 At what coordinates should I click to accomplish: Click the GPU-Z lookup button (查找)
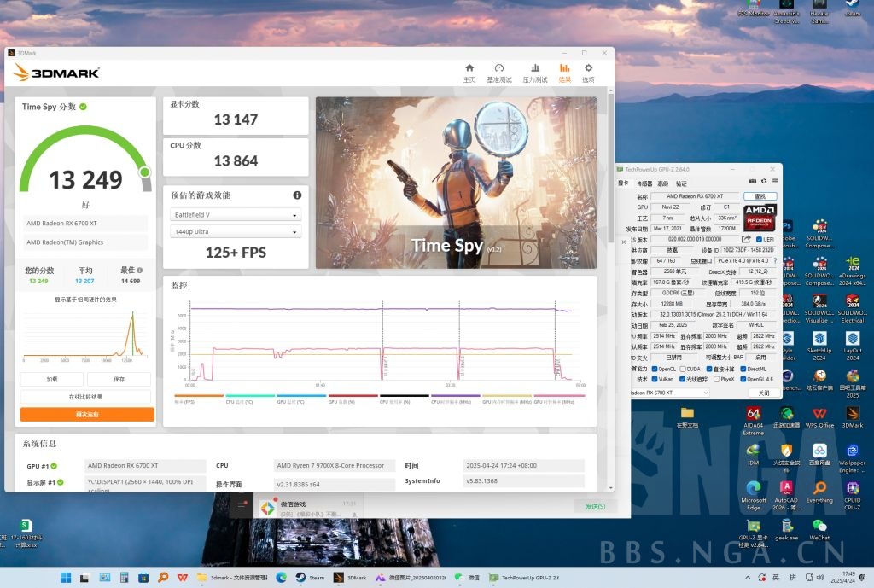[760, 196]
